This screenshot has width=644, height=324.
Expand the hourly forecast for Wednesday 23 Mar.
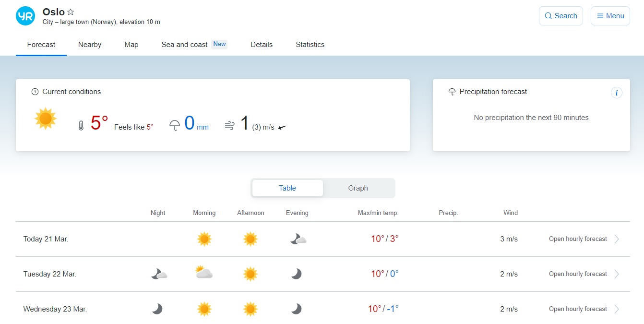coord(577,309)
